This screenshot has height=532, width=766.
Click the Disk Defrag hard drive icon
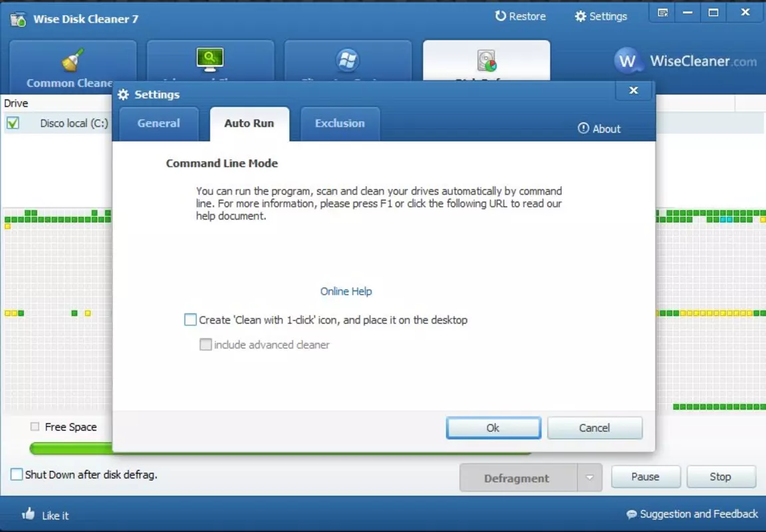(487, 61)
